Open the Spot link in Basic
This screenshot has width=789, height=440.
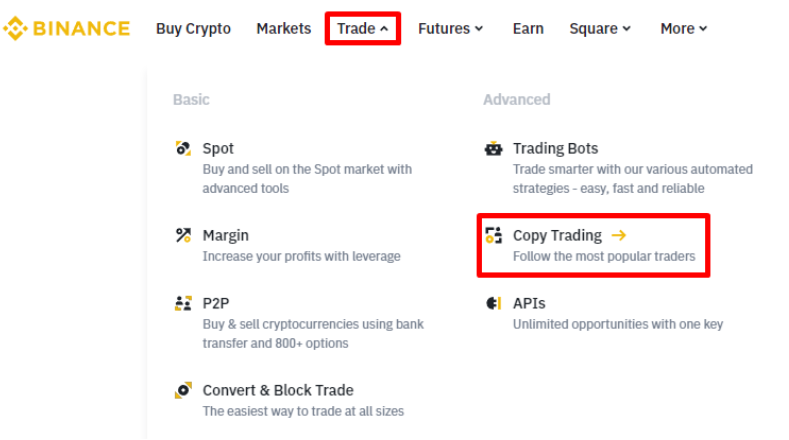[x=218, y=149]
